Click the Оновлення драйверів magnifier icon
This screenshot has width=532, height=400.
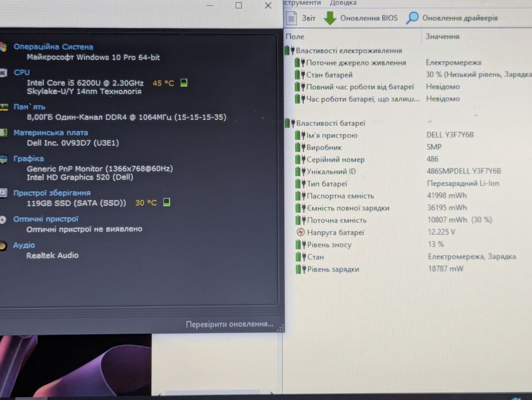tap(412, 18)
